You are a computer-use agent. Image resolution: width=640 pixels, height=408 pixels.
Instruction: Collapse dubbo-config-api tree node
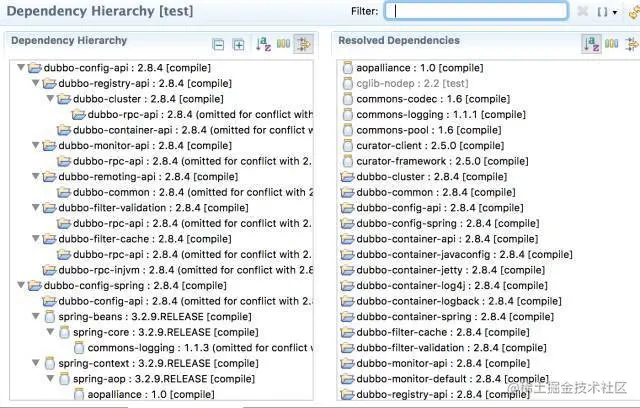pos(21,67)
